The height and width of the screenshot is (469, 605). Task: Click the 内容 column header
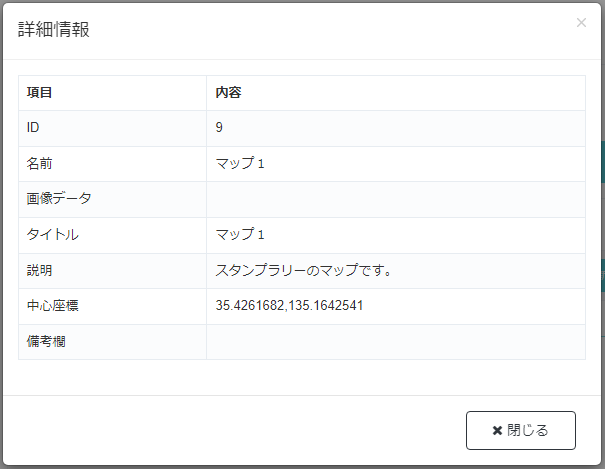[229, 93]
